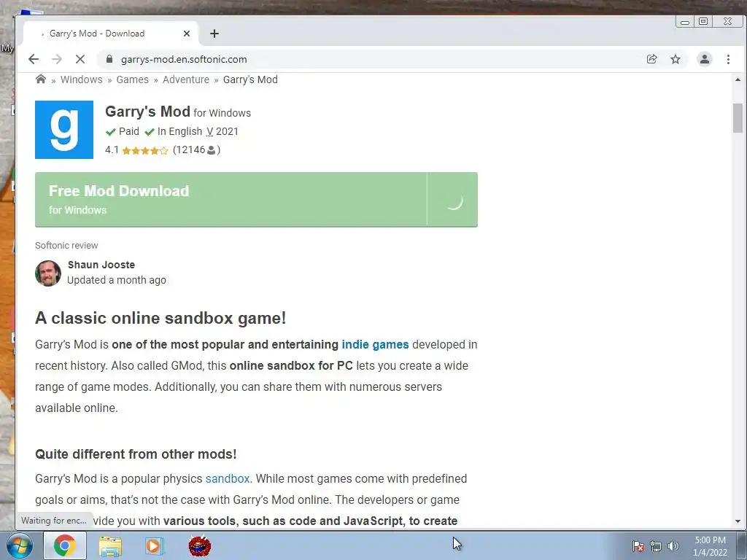Click the Softonic review label

pos(66,245)
